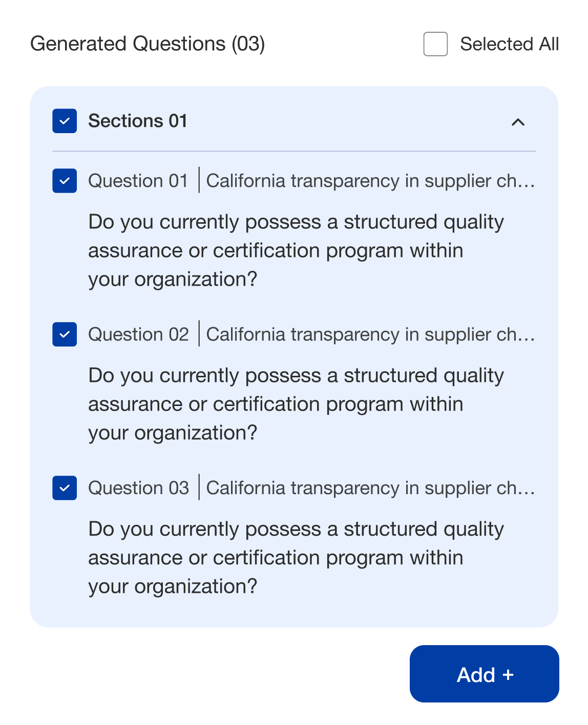The image size is (588, 725).
Task: Deselect the Question 02 checkbox
Action: pyautogui.click(x=65, y=334)
